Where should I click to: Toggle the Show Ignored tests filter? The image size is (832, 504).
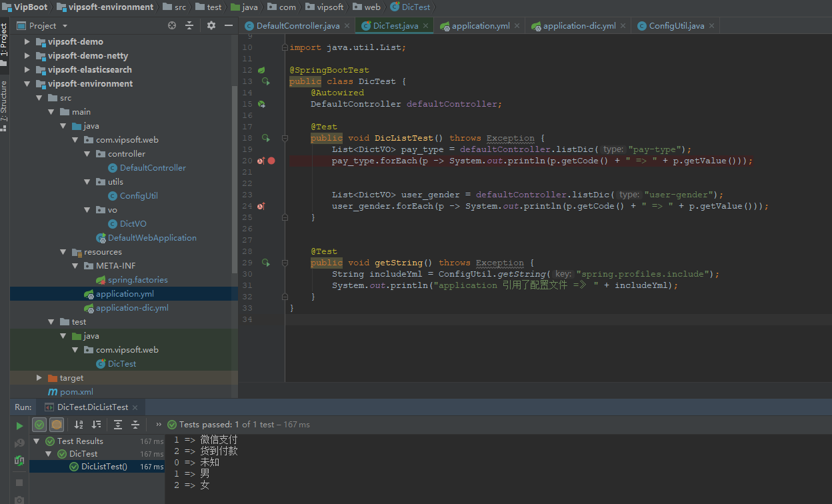point(57,425)
